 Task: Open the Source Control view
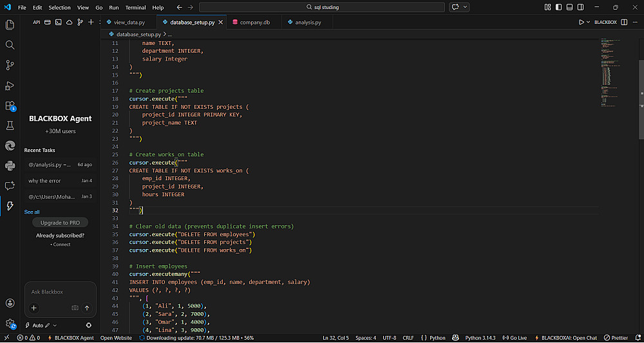(10, 65)
